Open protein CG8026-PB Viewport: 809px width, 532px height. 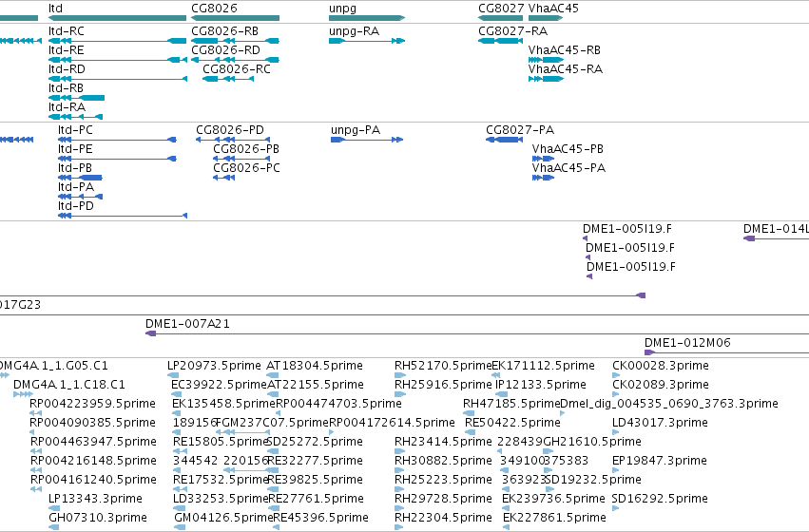[246, 149]
